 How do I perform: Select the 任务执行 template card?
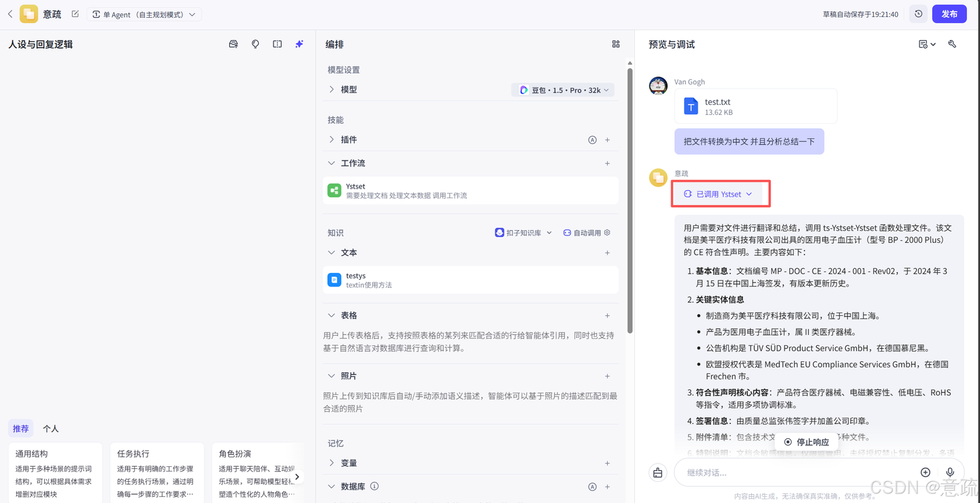(157, 473)
